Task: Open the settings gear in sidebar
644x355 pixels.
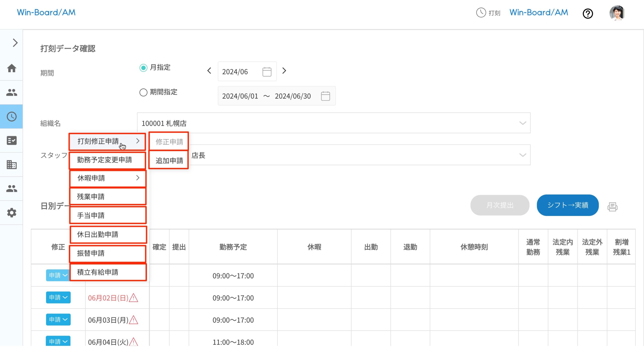Action: coord(12,213)
